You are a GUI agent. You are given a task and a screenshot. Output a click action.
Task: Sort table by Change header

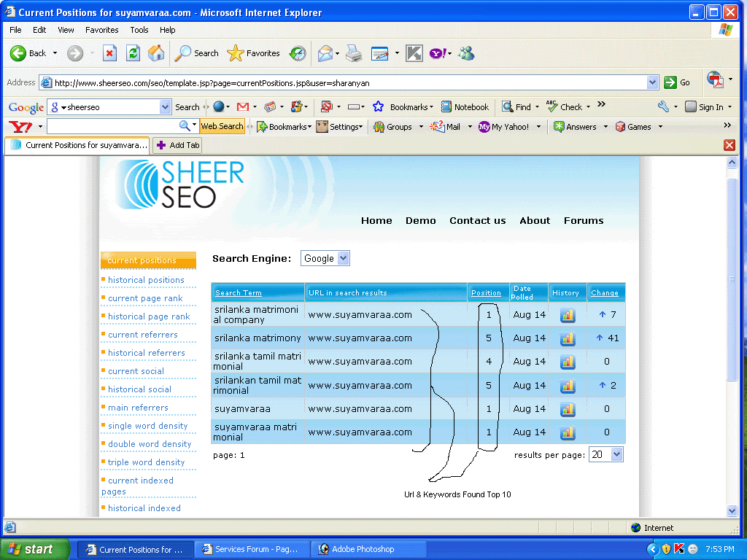point(605,293)
